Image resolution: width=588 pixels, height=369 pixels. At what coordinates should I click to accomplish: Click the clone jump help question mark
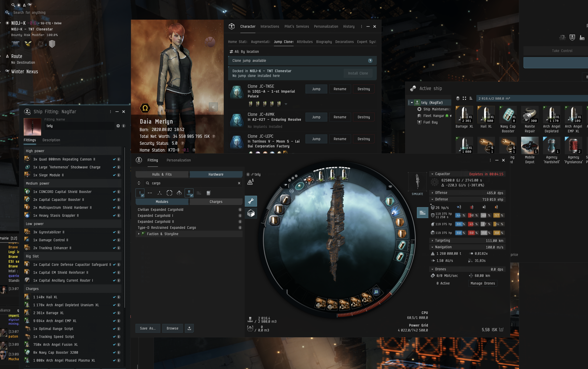[x=370, y=61]
